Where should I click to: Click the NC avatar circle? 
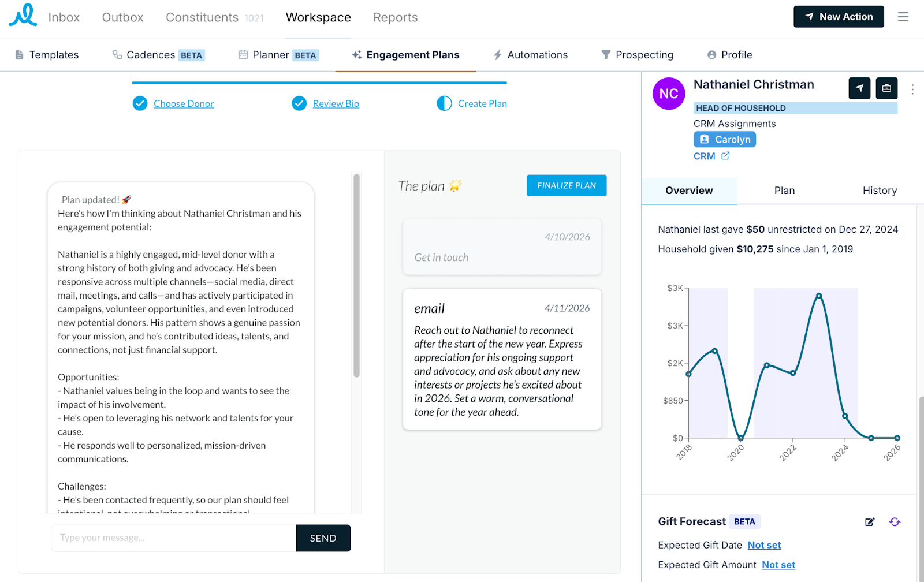pyautogui.click(x=669, y=94)
